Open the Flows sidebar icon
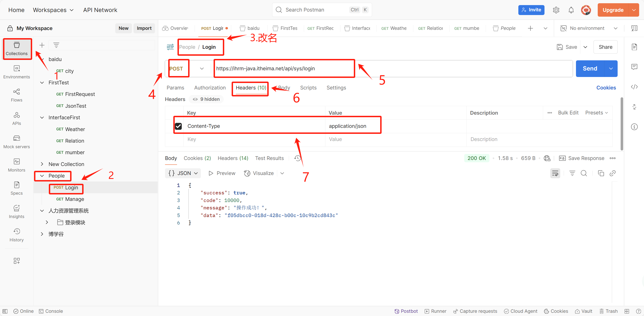The image size is (644, 316). [16, 95]
